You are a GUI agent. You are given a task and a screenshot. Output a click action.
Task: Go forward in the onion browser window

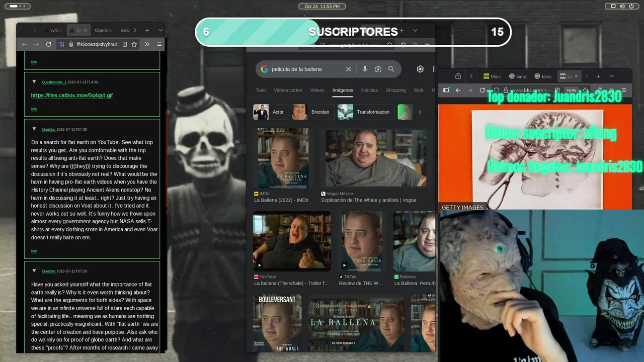coord(36,44)
